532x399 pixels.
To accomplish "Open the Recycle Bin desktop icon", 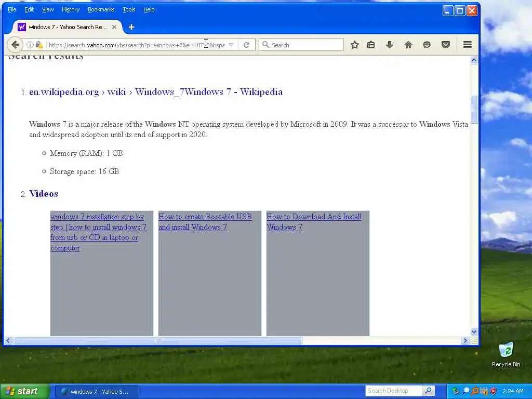I will coord(506,354).
